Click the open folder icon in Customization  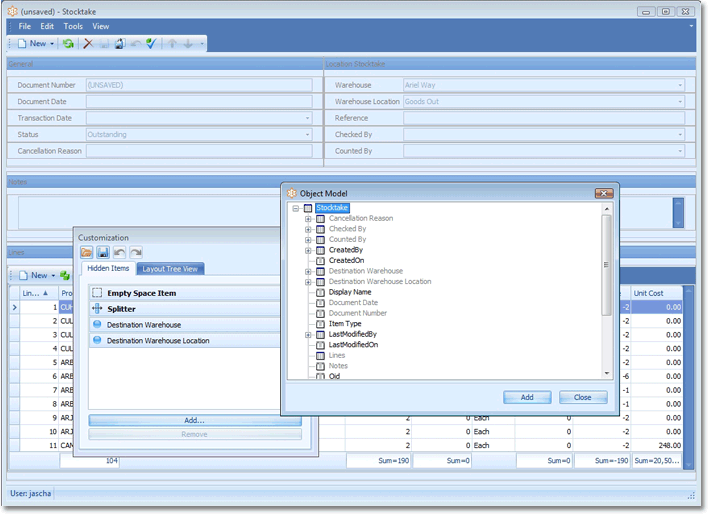tap(87, 253)
